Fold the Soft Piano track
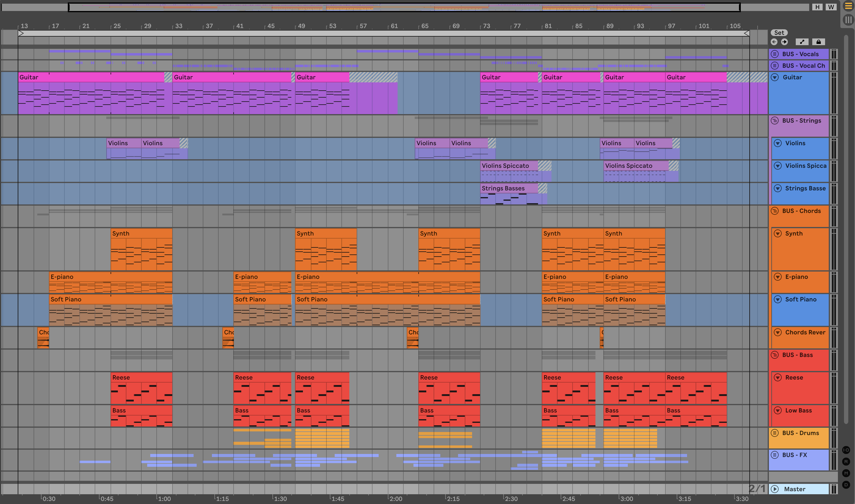The image size is (855, 504). click(777, 300)
